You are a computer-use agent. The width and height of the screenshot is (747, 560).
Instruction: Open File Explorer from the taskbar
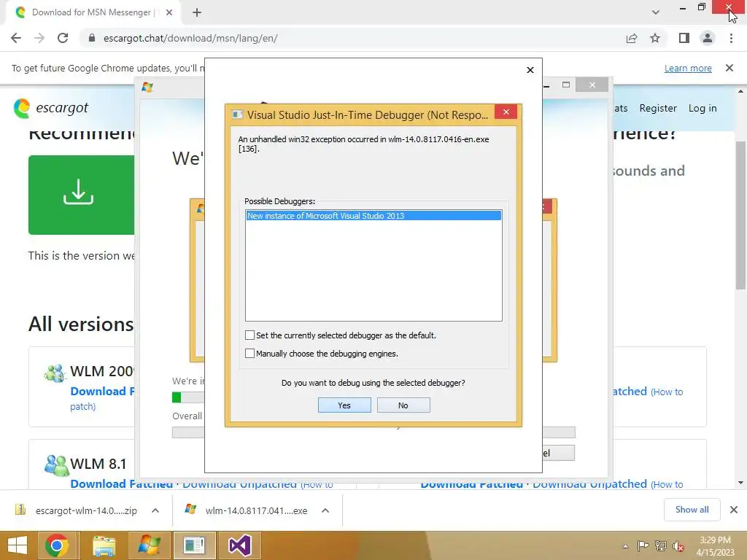pyautogui.click(x=104, y=545)
